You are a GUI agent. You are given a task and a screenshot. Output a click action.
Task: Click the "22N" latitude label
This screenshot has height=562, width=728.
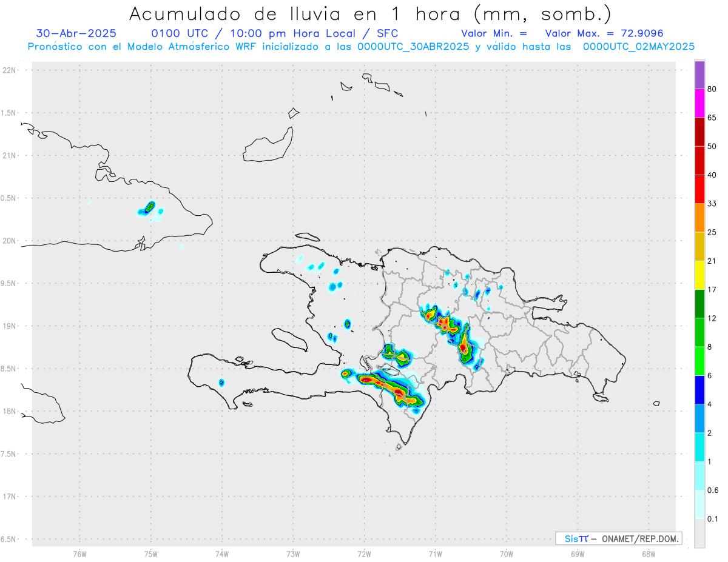10,70
